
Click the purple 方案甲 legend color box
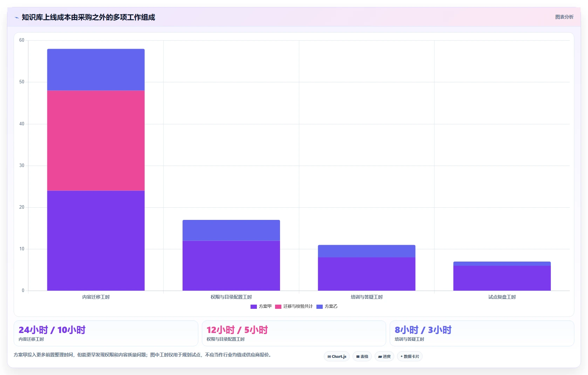254,307
